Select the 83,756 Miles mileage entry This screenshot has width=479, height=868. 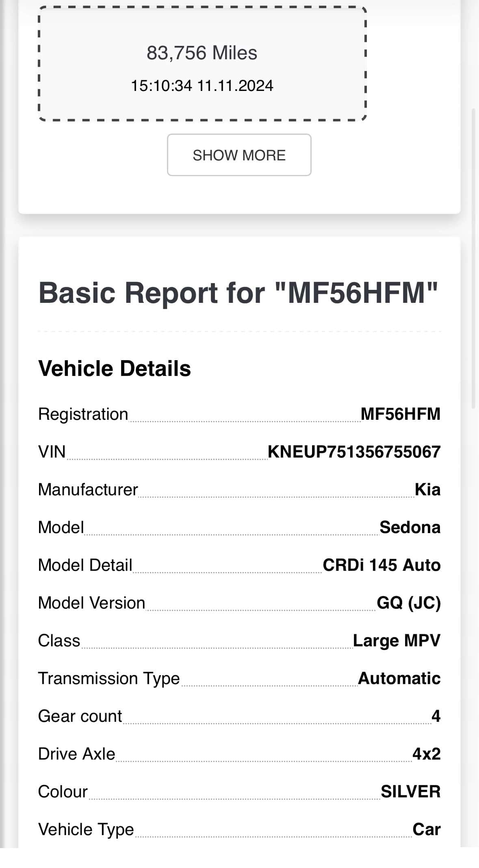[x=202, y=53]
